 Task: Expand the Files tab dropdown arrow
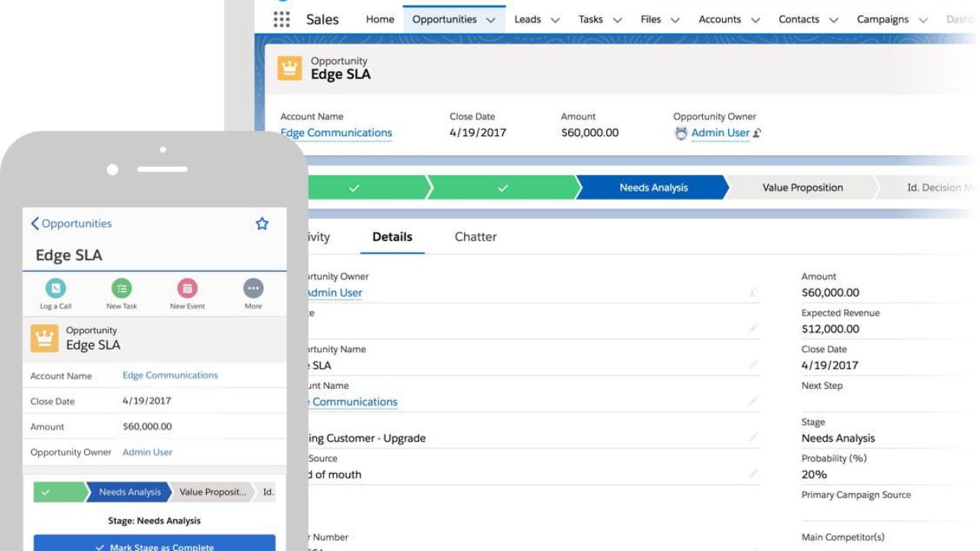[675, 21]
